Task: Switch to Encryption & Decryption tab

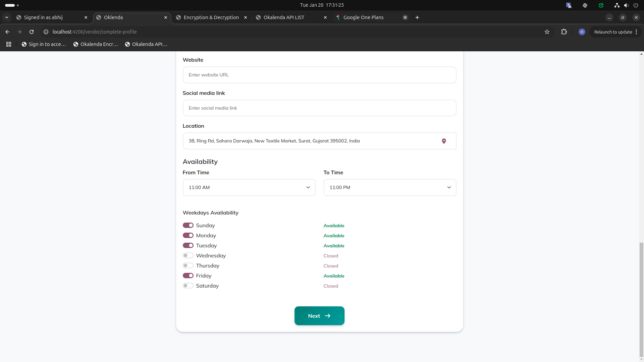Action: (211, 17)
